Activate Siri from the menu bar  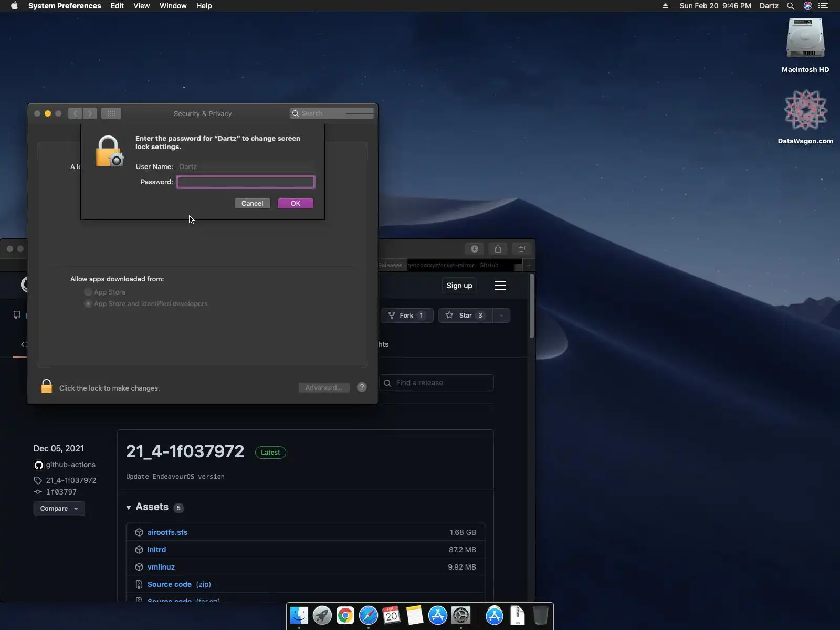pyautogui.click(x=807, y=6)
